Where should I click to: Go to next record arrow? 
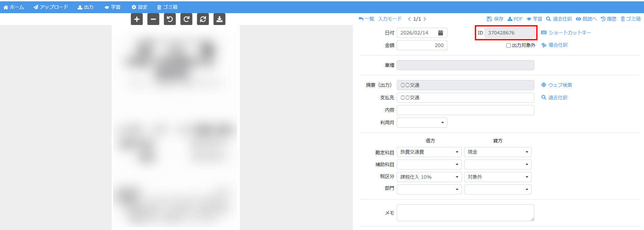point(425,19)
